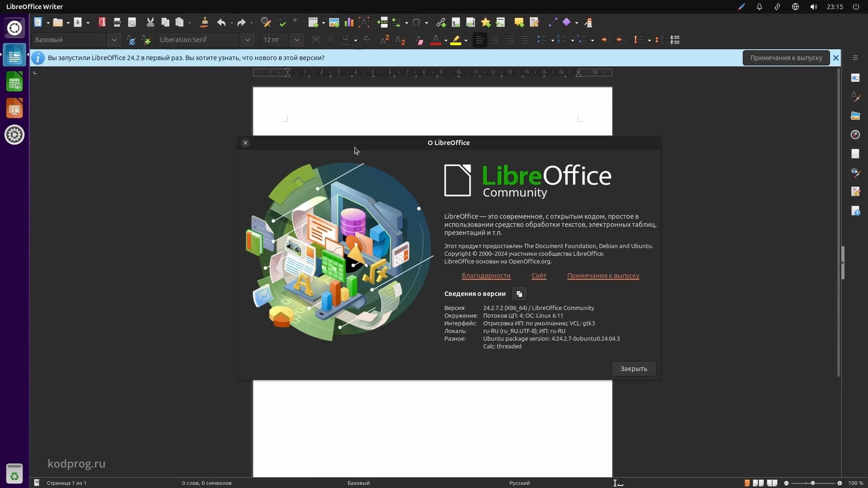Create a new document via toolbar icon

tap(38, 22)
